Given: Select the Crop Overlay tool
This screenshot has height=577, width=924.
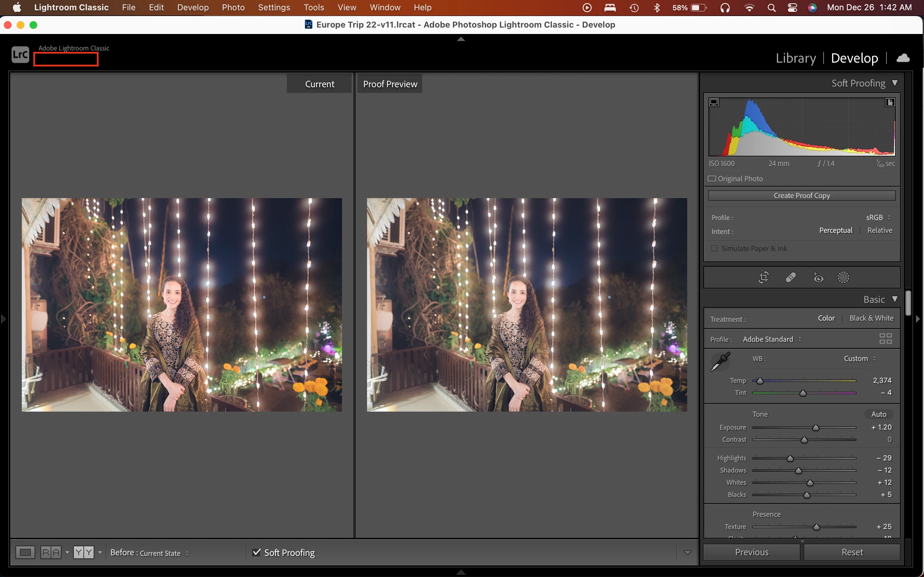Looking at the screenshot, I should [763, 277].
